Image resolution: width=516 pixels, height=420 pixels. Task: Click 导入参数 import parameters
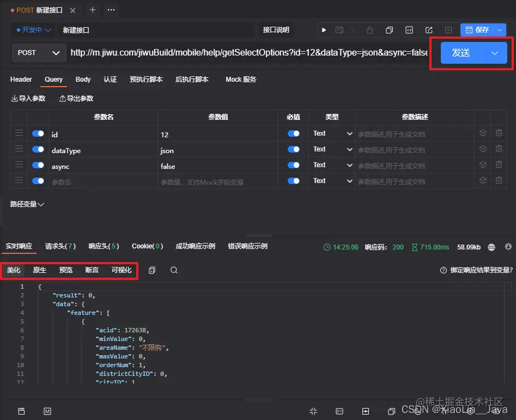[x=28, y=99]
